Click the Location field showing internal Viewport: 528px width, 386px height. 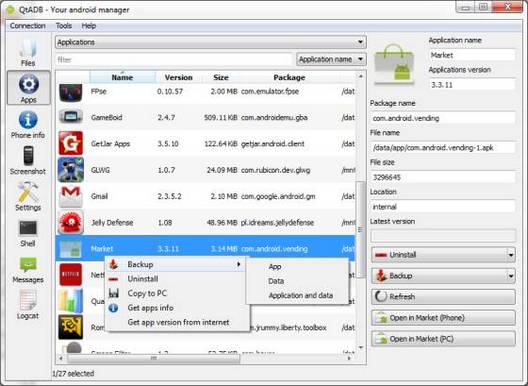point(443,207)
